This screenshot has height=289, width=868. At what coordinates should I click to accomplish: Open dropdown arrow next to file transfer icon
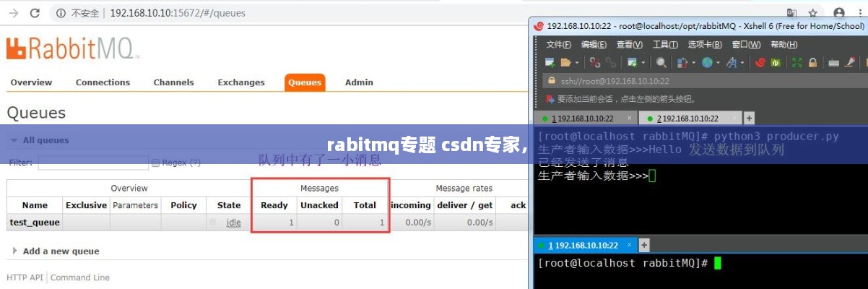point(694,63)
